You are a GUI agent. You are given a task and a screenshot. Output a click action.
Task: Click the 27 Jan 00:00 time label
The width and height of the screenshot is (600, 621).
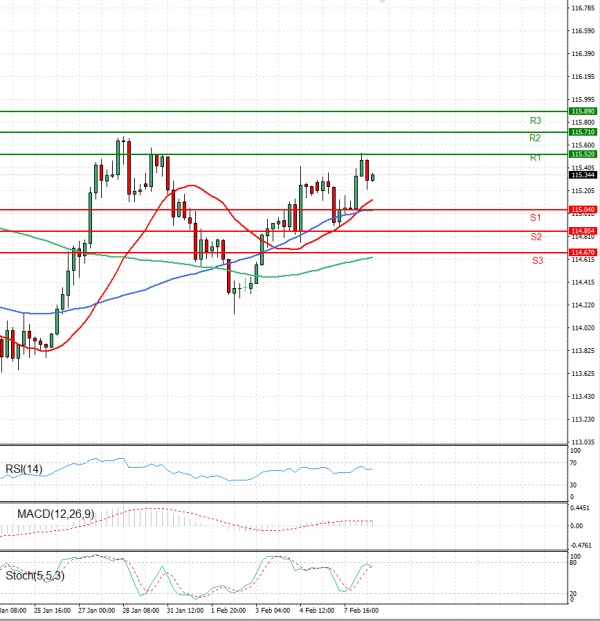97,610
